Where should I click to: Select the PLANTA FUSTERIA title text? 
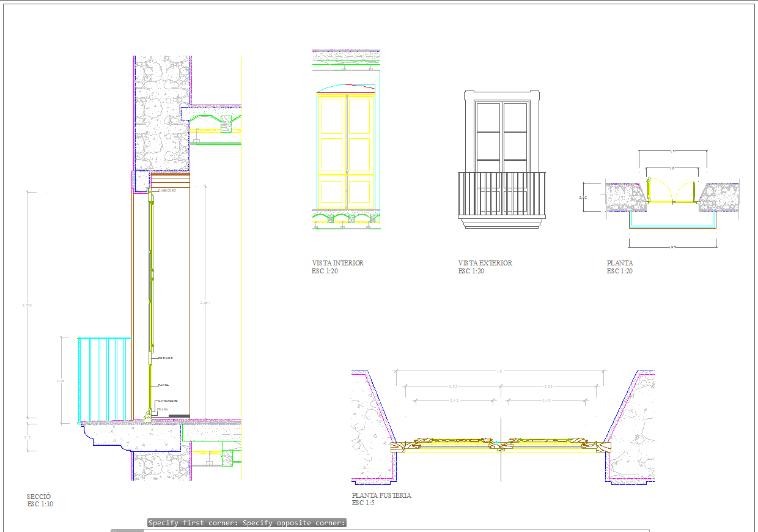coord(381,495)
